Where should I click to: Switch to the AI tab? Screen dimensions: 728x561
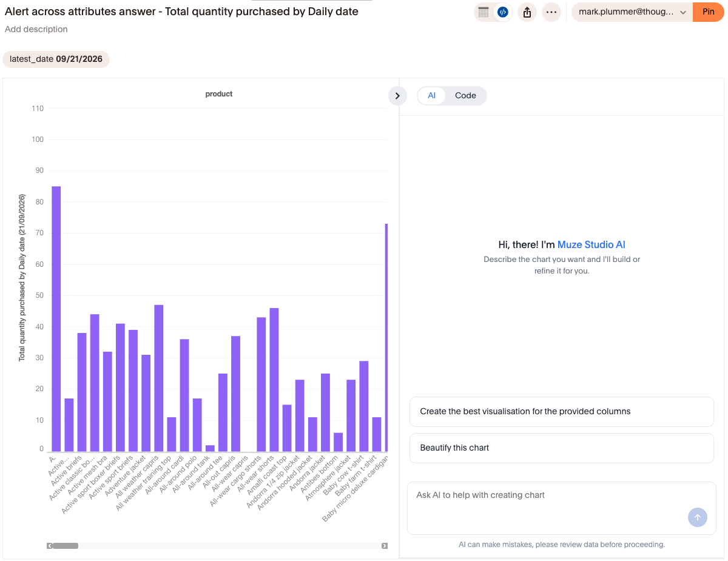[432, 95]
